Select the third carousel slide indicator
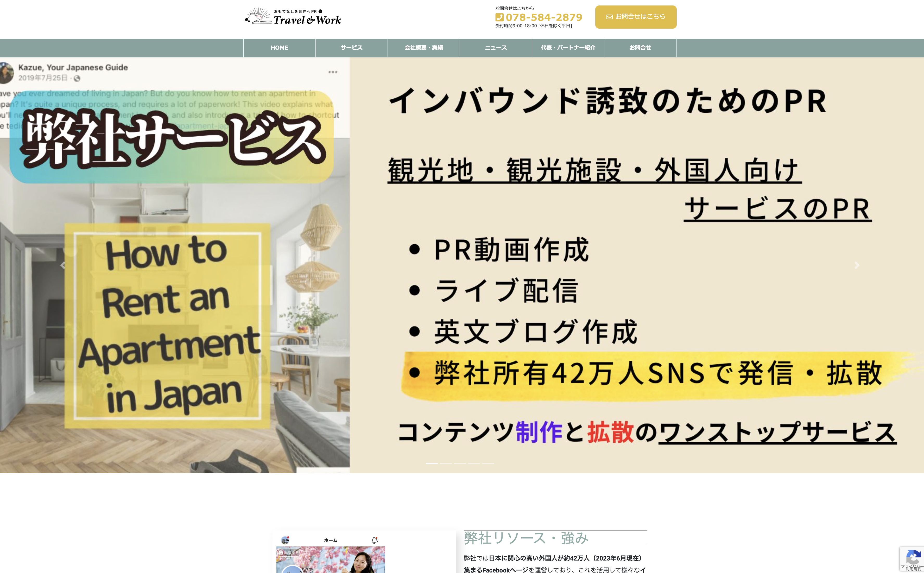 click(x=460, y=463)
